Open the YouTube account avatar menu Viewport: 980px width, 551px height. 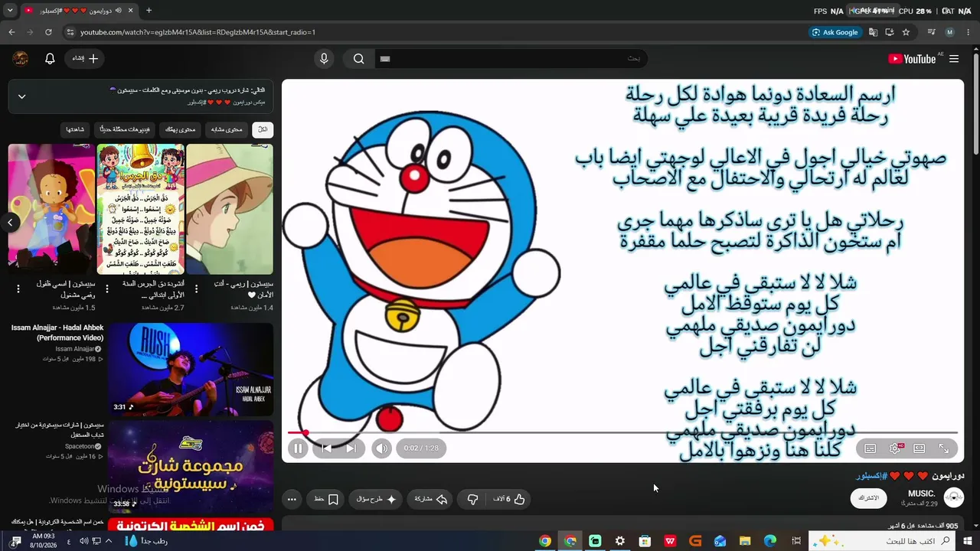tap(21, 59)
